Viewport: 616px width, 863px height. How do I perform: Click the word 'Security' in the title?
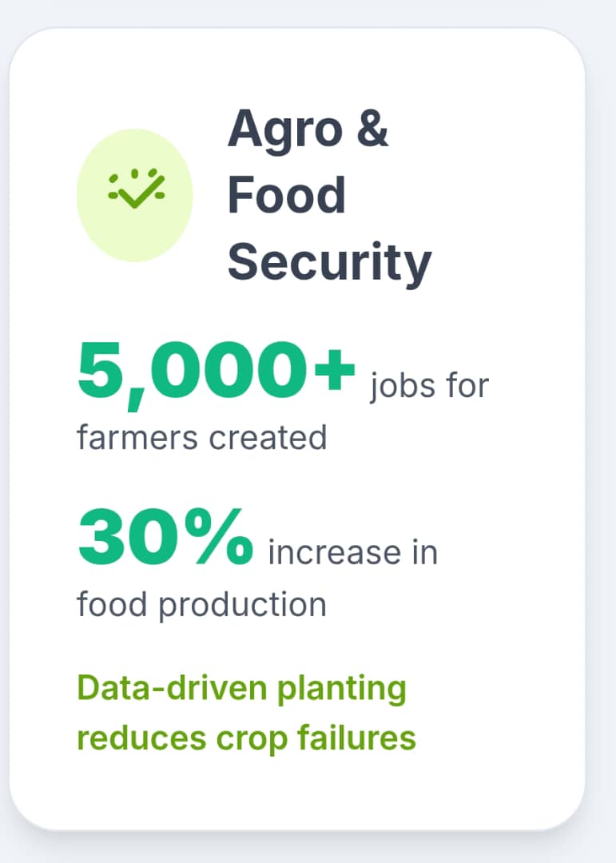pos(329,263)
